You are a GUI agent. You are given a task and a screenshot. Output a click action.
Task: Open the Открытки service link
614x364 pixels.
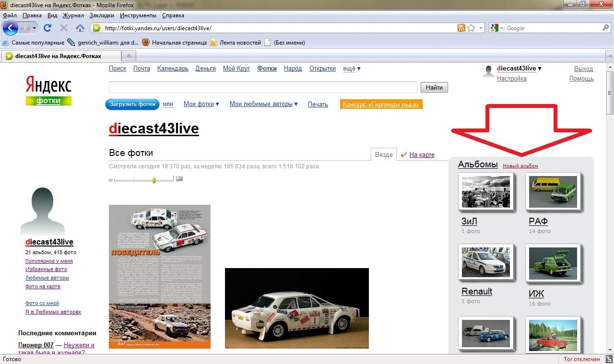pos(322,69)
